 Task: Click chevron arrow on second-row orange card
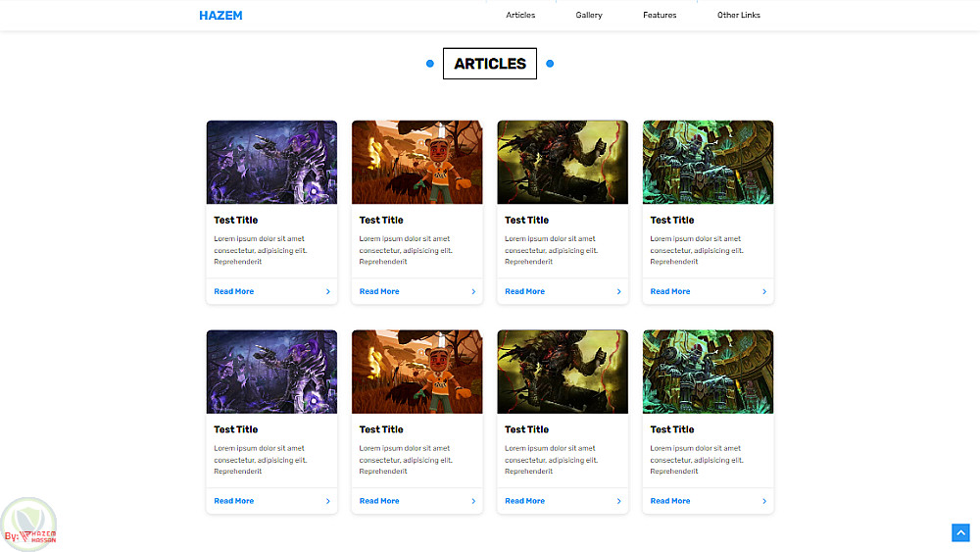(473, 501)
